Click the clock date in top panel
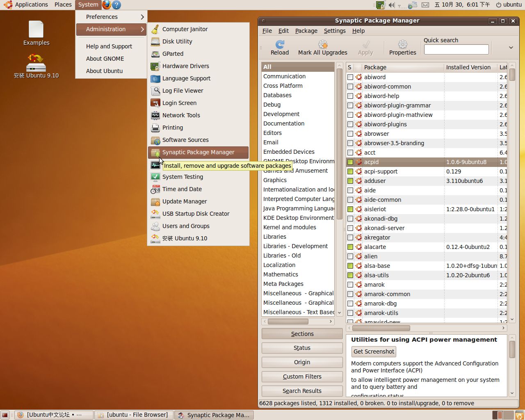This screenshot has height=420, width=525. point(462,5)
